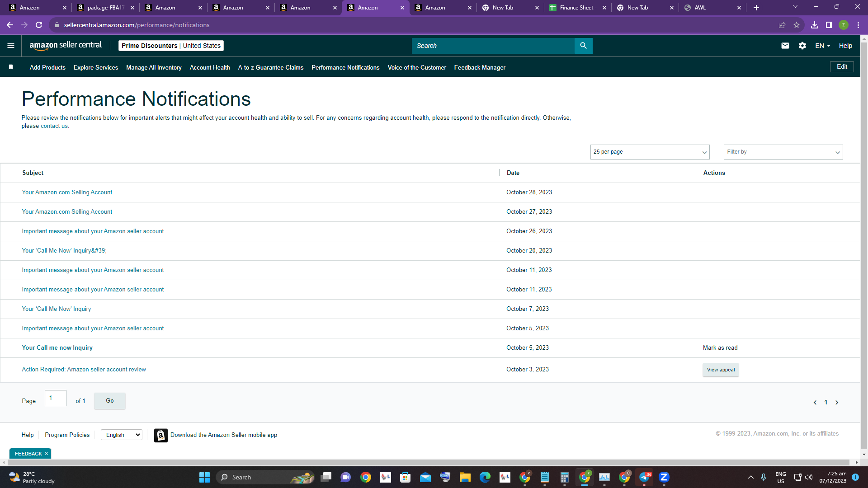Image resolution: width=868 pixels, height=488 pixels.
Task: Open the Program Policies footer link
Action: 67,435
